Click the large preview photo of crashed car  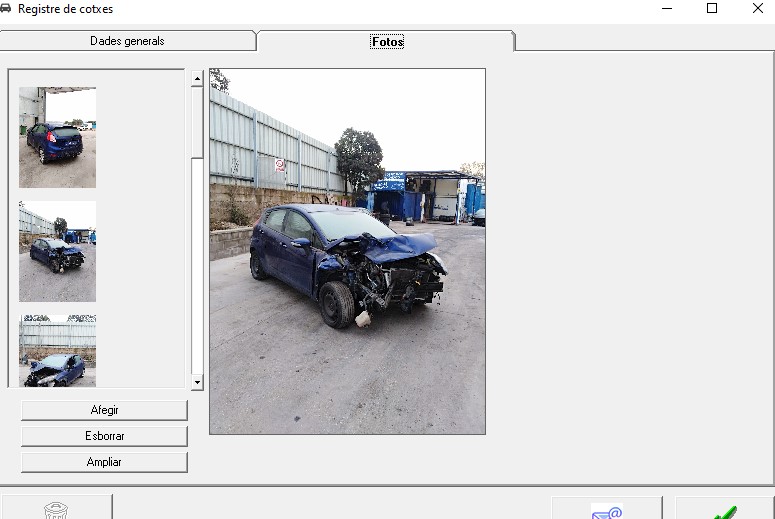tap(347, 251)
